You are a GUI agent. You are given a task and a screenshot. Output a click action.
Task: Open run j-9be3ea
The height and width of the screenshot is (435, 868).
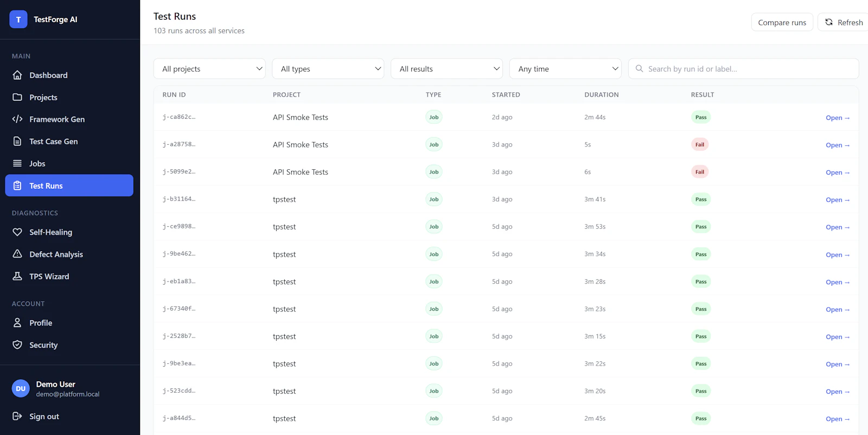(x=838, y=364)
